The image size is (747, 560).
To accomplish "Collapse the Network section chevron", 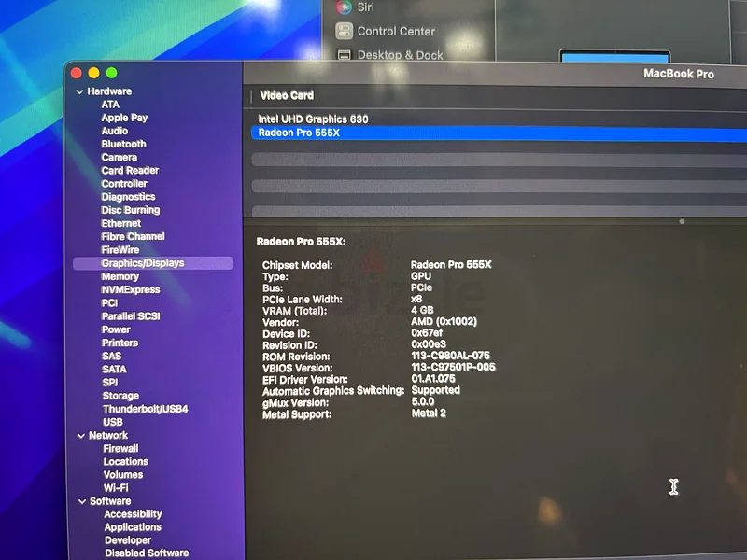I will point(81,436).
